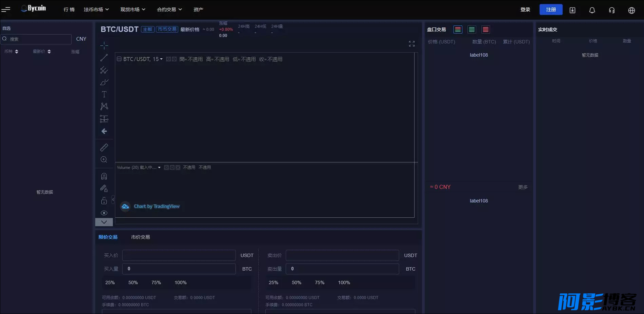The height and width of the screenshot is (314, 644).
Task: Toggle hide all drawings eye icon
Action: (x=104, y=213)
